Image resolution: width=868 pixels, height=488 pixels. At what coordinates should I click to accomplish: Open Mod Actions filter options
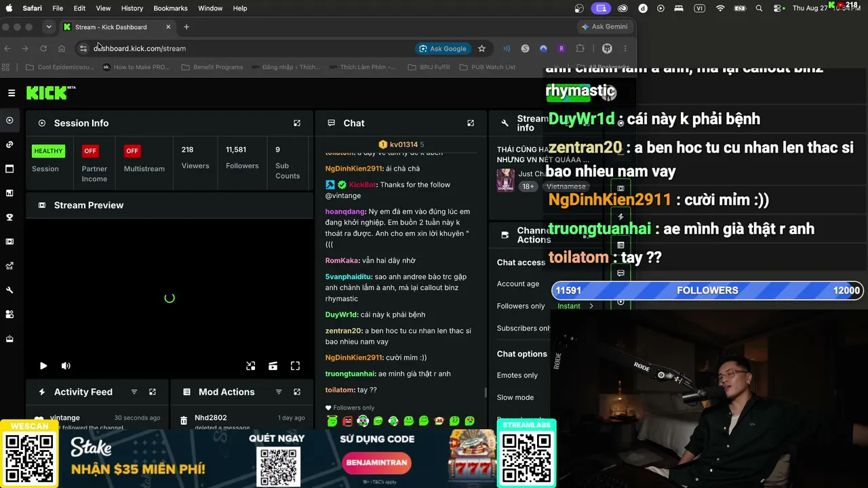pyautogui.click(x=279, y=392)
